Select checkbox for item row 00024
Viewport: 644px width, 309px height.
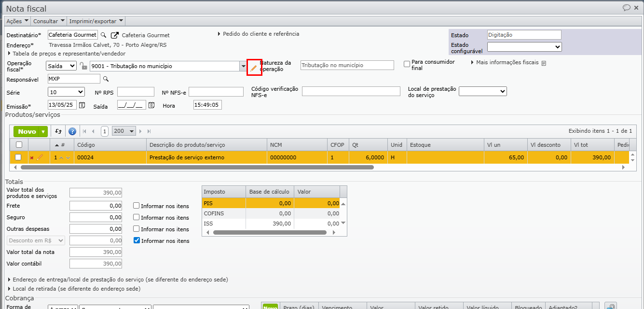(18, 157)
